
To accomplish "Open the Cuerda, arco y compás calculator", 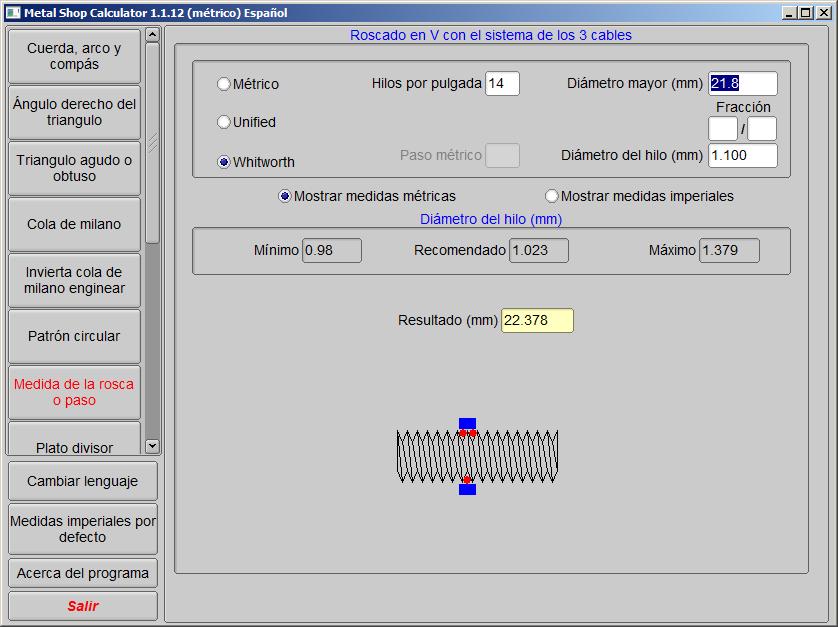I will (75, 56).
